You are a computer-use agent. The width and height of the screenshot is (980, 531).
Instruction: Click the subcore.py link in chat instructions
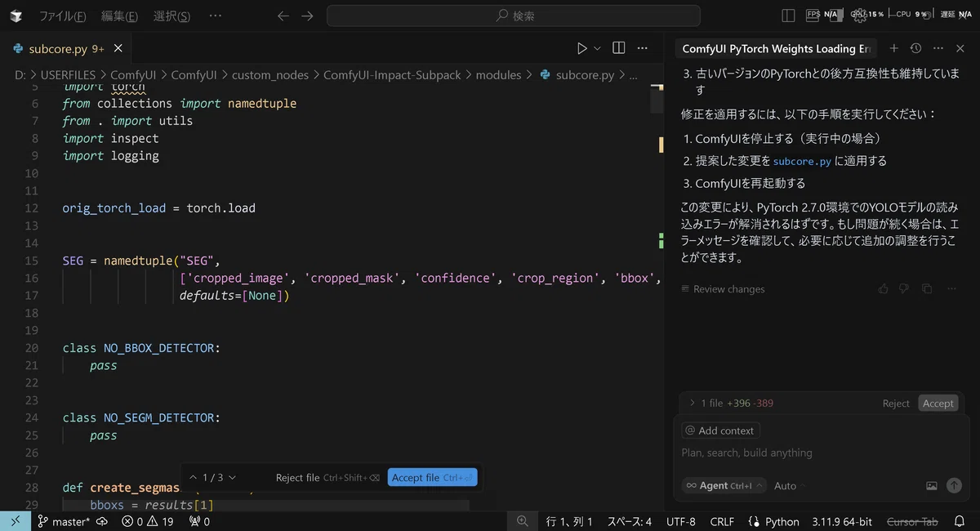pyautogui.click(x=802, y=162)
